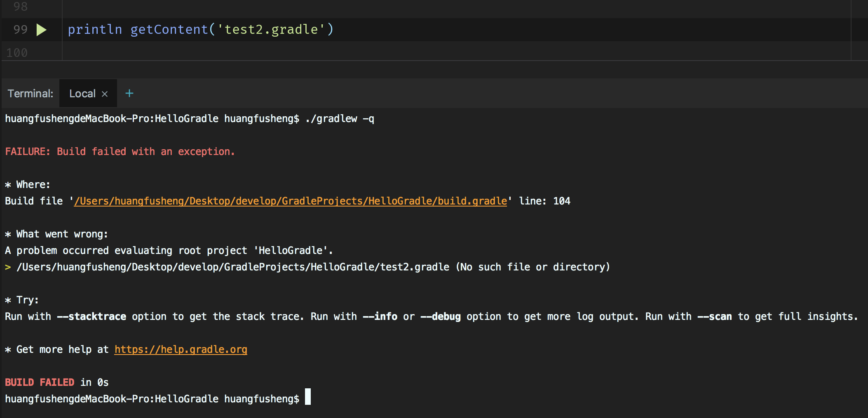Click the --debug option text
Viewport: 868px width, 418px height.
441,317
